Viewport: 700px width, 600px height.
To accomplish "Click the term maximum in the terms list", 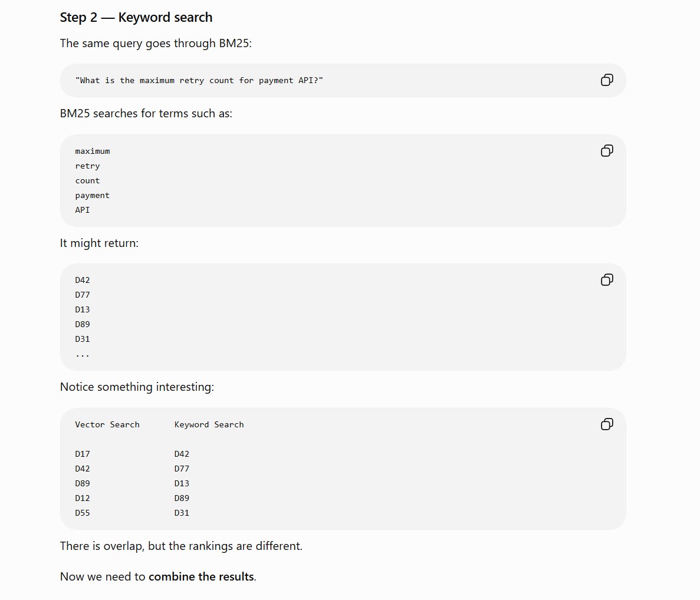I will 93,151.
